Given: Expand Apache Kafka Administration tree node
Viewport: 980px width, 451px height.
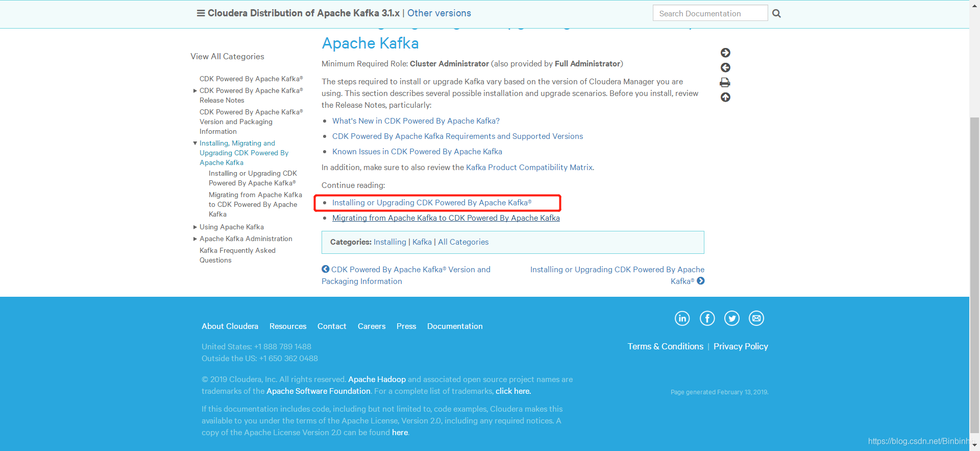Looking at the screenshot, I should [x=195, y=239].
